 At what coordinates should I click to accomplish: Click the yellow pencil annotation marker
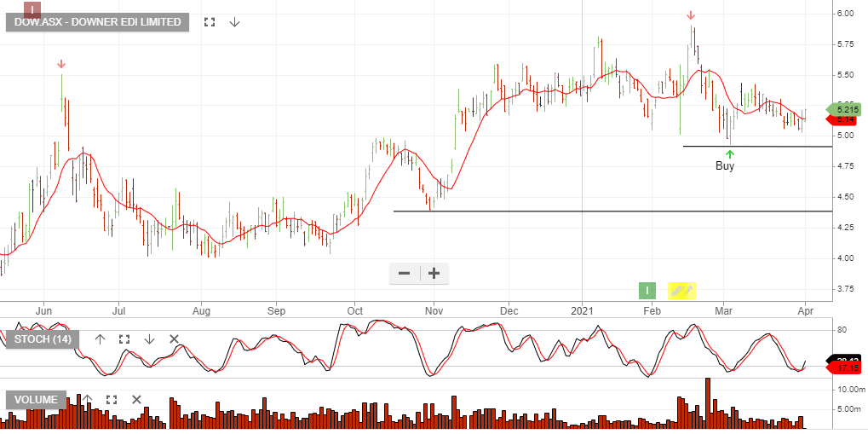[x=681, y=291]
